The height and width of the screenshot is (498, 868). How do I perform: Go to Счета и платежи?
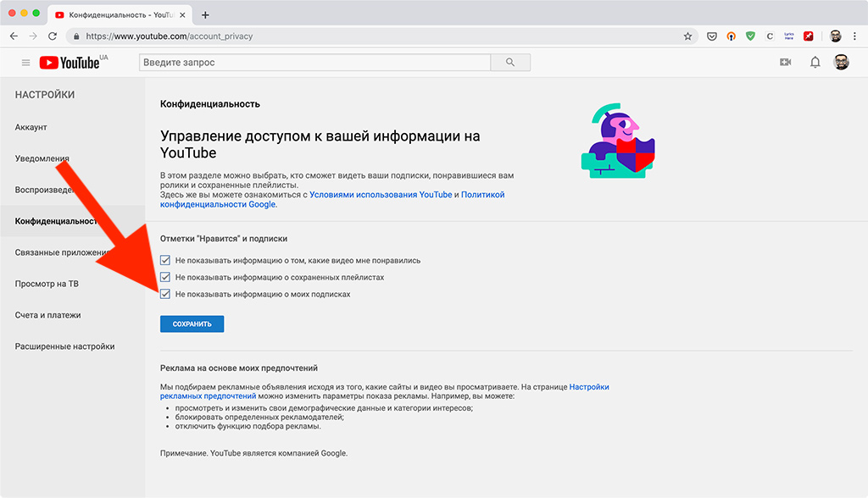pos(47,315)
